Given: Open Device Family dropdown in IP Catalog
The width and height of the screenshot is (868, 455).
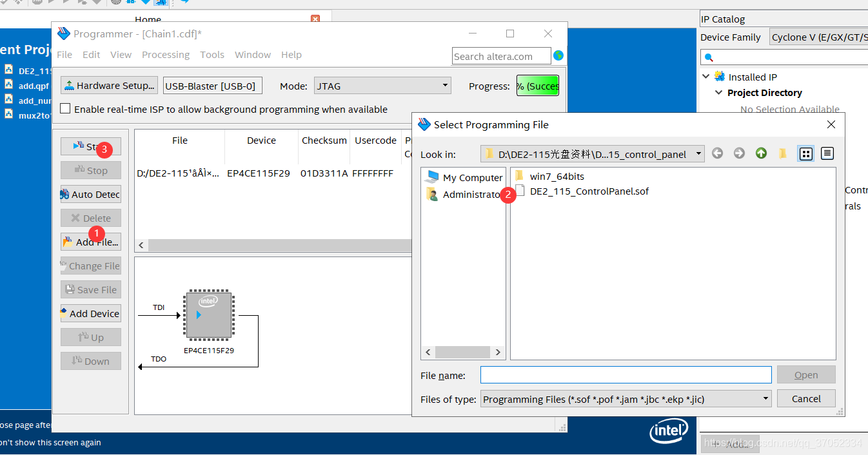Looking at the screenshot, I should (818, 37).
